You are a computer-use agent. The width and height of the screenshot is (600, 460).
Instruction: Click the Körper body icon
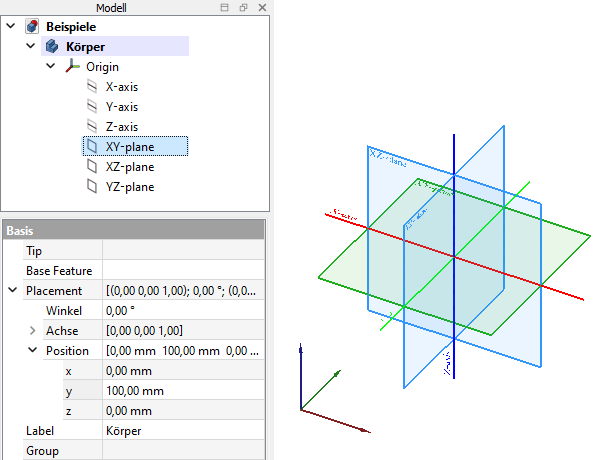coord(52,46)
